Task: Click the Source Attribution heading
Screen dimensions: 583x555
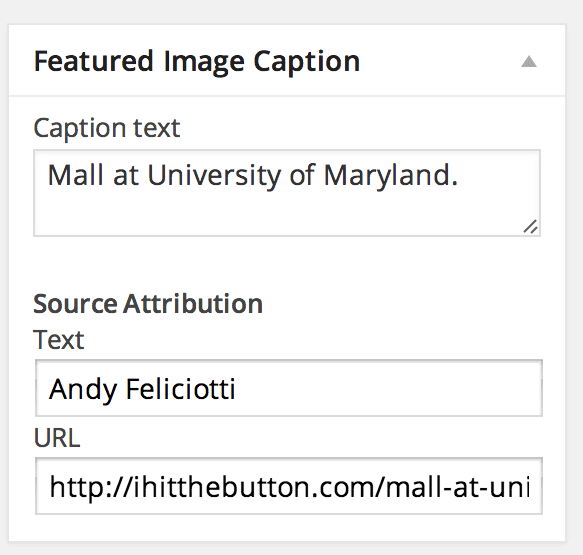Action: coord(148,304)
